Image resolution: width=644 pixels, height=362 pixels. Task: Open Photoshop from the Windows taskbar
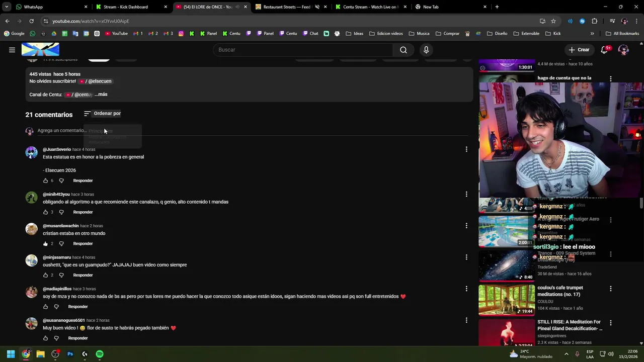pyautogui.click(x=70, y=354)
